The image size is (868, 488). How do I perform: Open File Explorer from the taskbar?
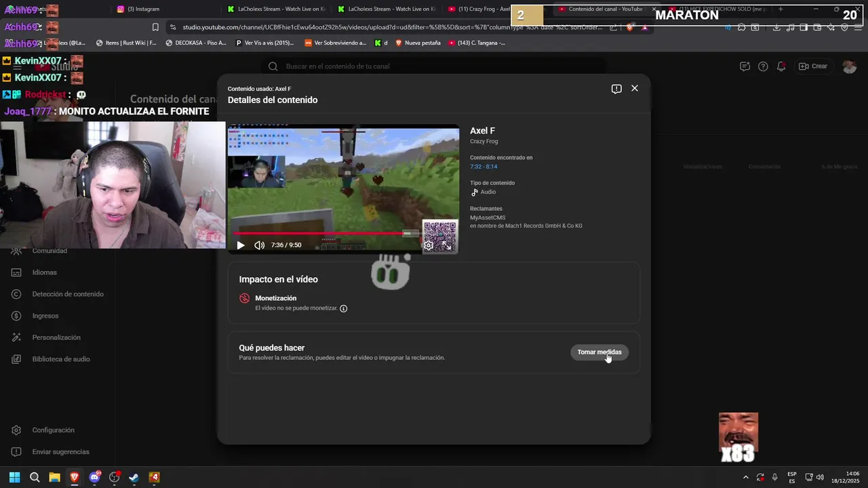(54, 477)
